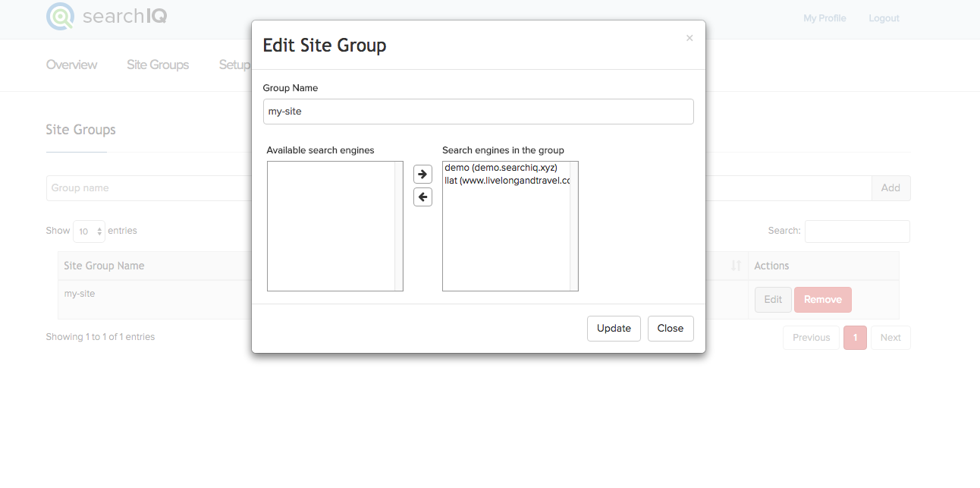The height and width of the screenshot is (488, 980).
Task: Open the My Profile link
Action: point(825,18)
